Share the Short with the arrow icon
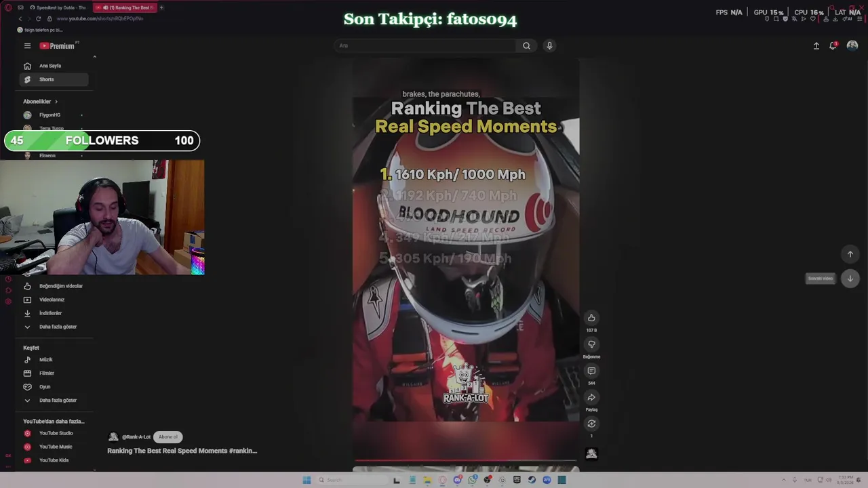868x488 pixels. tap(591, 397)
